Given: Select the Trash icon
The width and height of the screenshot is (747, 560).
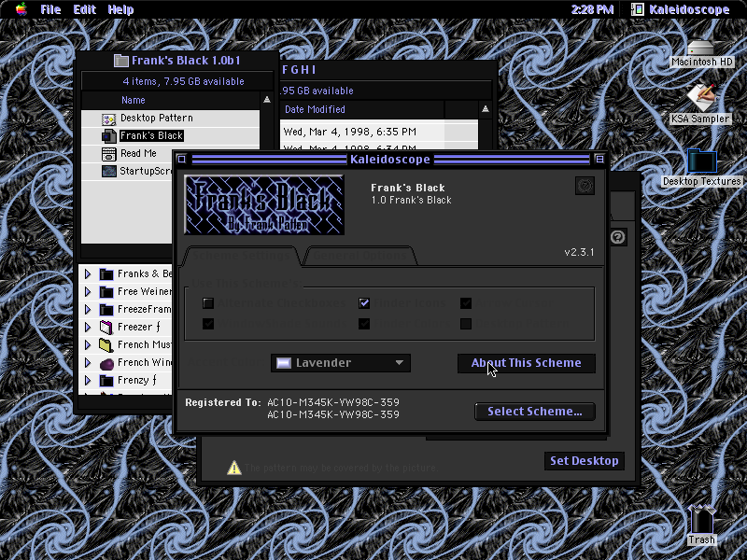Looking at the screenshot, I should coord(701,520).
